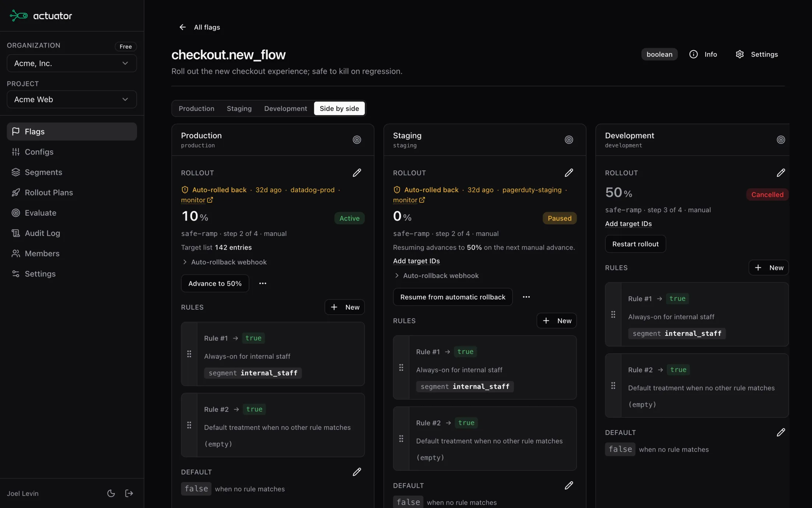Open more options next to Advance to 50%

pyautogui.click(x=262, y=283)
